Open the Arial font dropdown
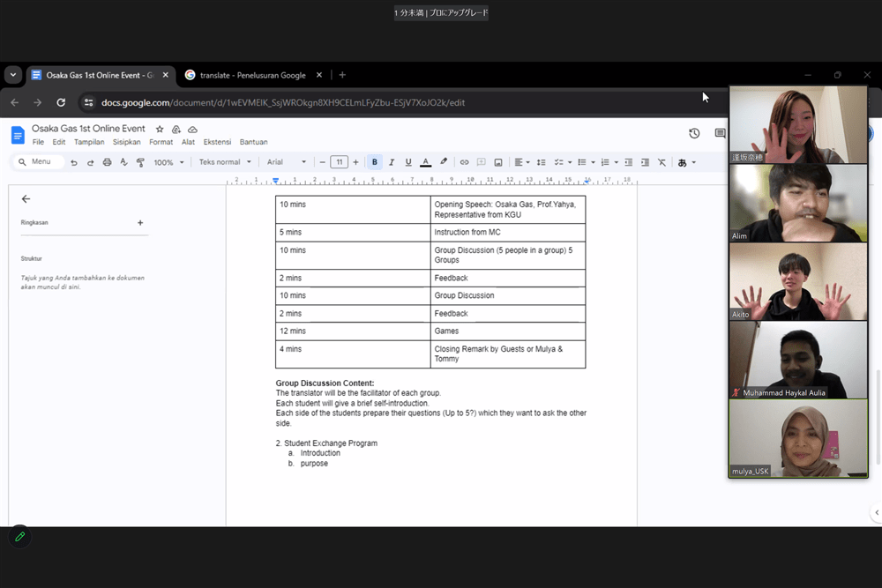The height and width of the screenshot is (588, 882). click(x=287, y=162)
